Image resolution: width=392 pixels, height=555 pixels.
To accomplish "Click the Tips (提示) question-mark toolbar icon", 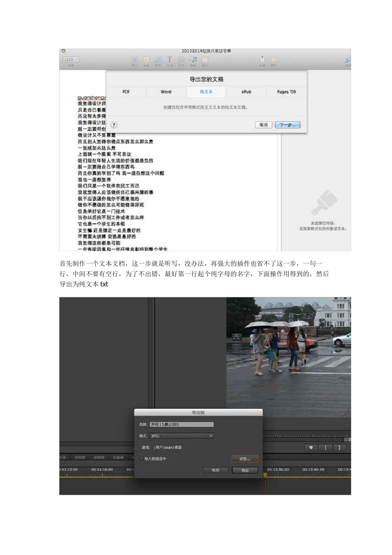I will (274, 60).
